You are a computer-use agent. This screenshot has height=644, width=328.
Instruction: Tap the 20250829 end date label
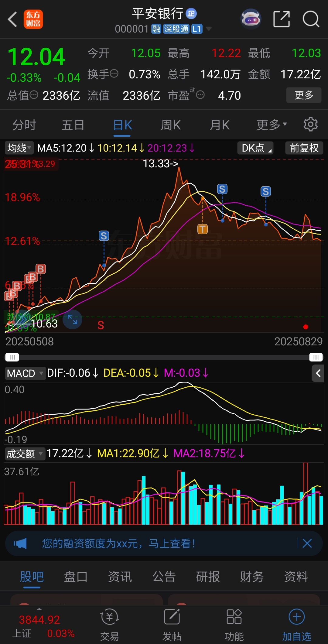point(298,342)
